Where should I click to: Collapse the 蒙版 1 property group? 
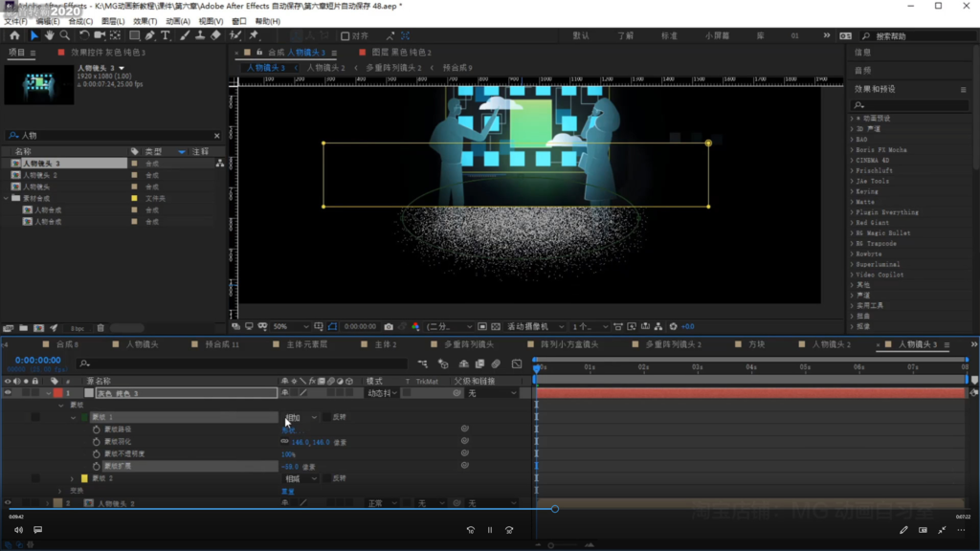click(73, 417)
